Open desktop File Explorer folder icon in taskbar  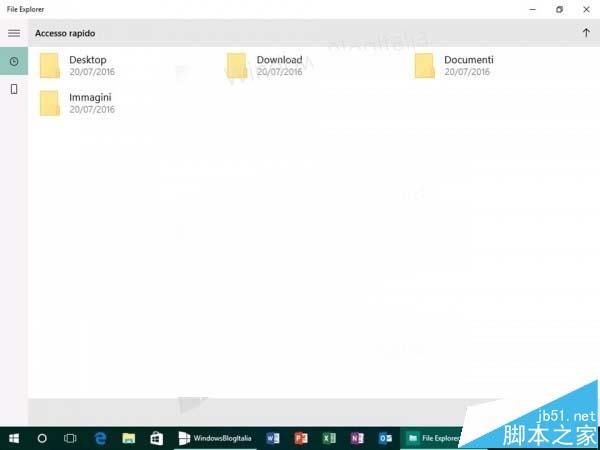click(129, 438)
